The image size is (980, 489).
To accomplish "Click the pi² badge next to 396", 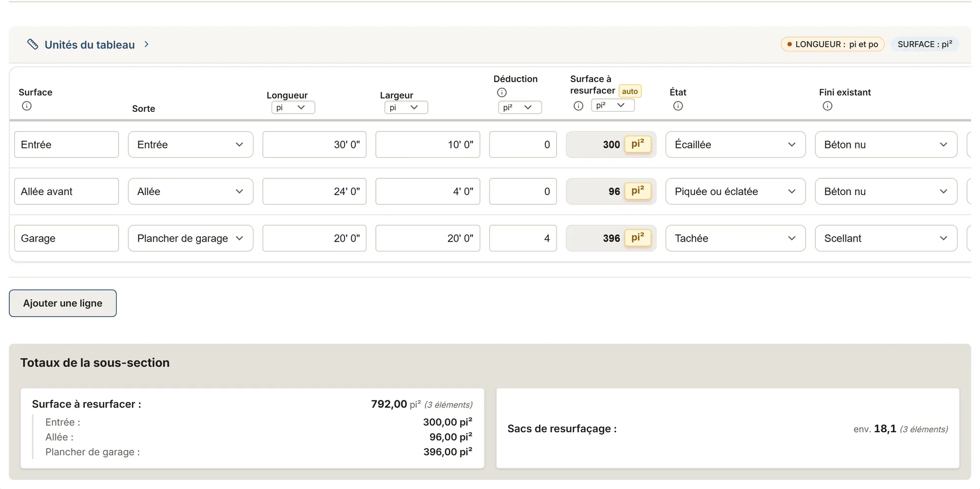I will [638, 238].
